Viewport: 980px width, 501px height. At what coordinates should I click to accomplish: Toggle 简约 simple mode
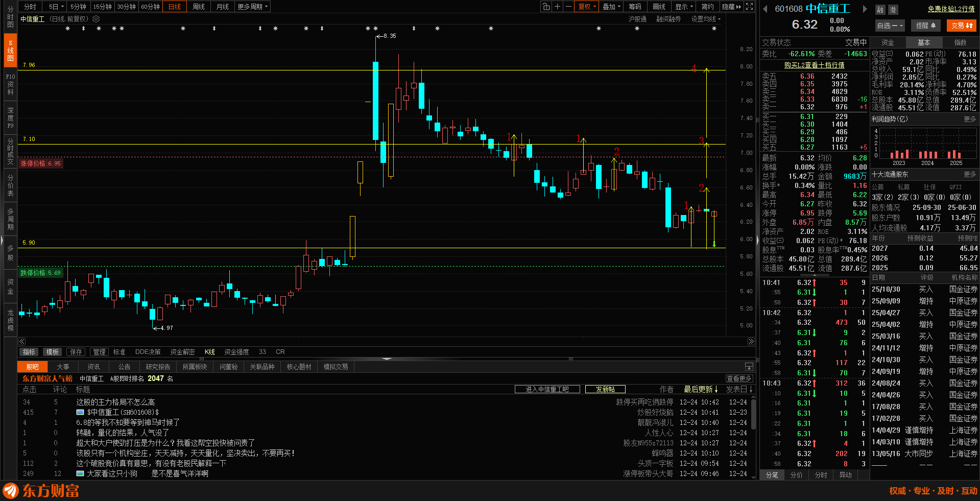point(707,7)
